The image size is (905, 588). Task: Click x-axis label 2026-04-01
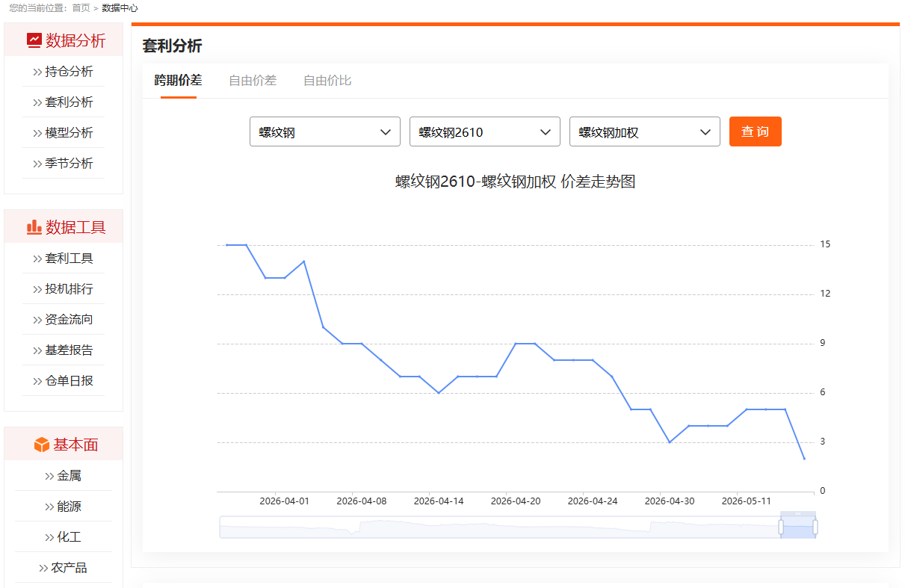(x=284, y=501)
